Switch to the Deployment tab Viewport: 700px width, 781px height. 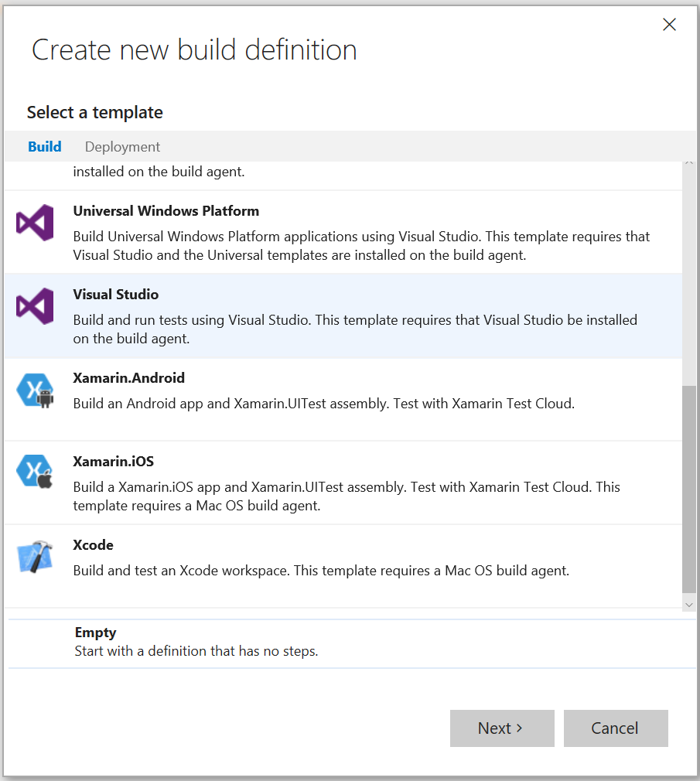[x=122, y=146]
